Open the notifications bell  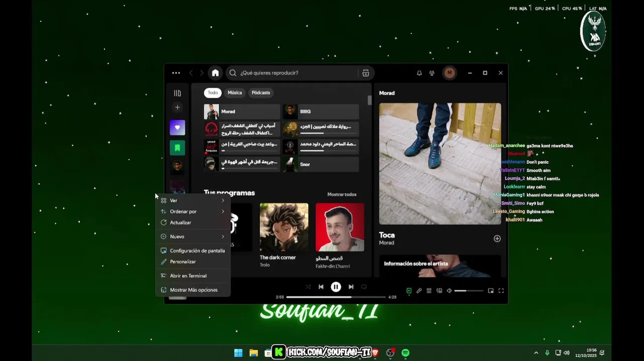point(419,73)
